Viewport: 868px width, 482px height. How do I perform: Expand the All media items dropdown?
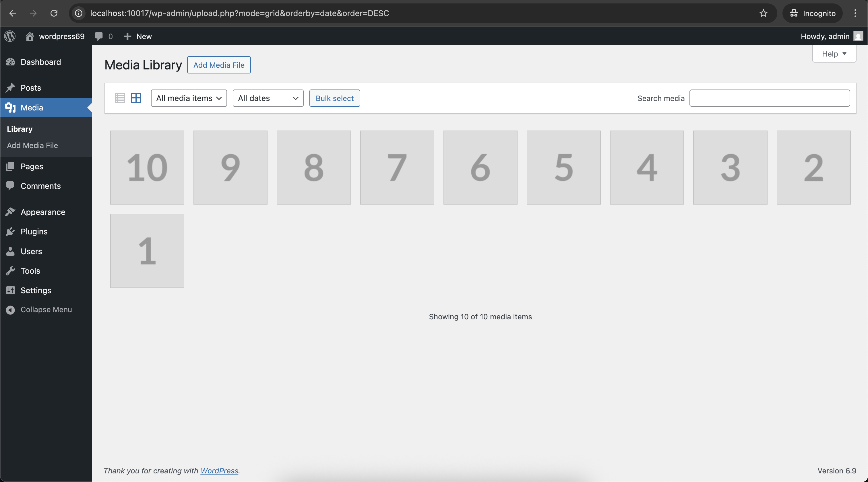(x=189, y=98)
